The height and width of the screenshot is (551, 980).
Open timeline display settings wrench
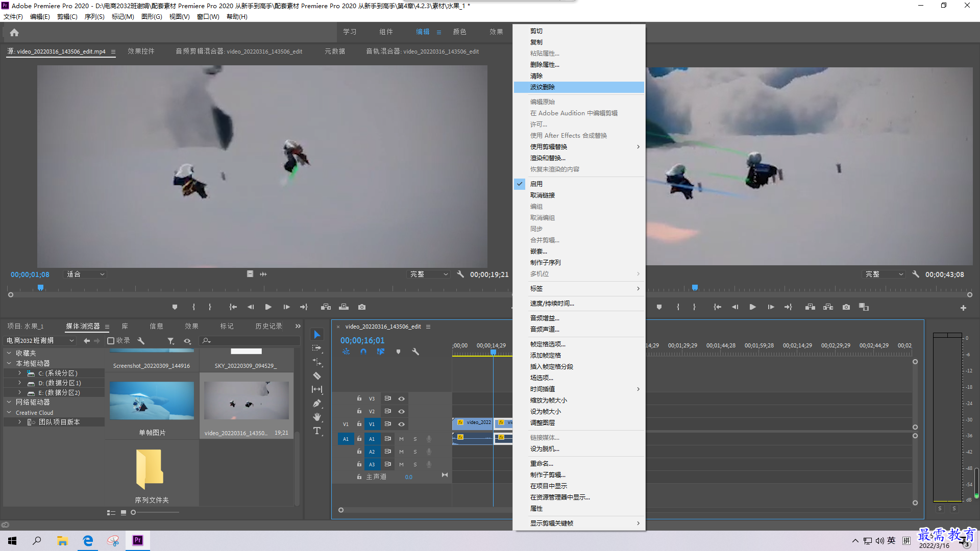415,352
